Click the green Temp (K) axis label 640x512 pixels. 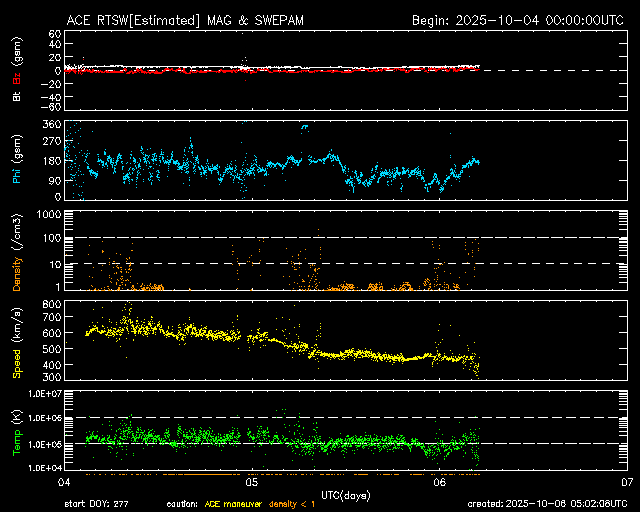18,430
